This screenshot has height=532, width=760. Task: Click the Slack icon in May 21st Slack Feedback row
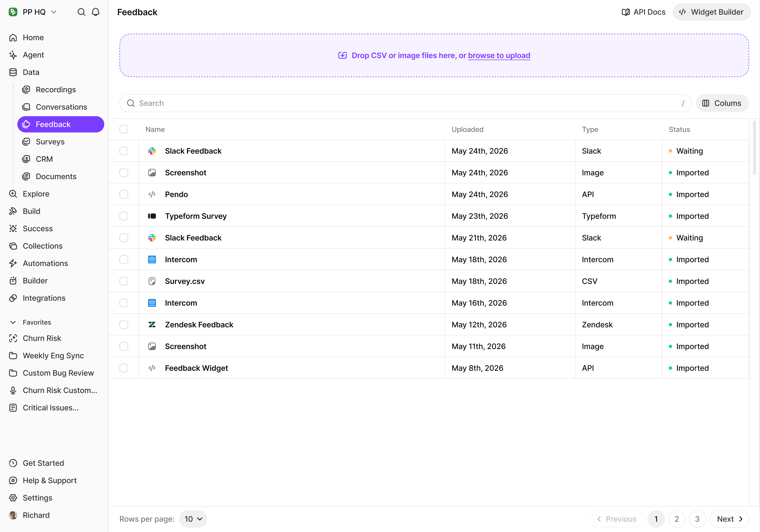tap(152, 238)
